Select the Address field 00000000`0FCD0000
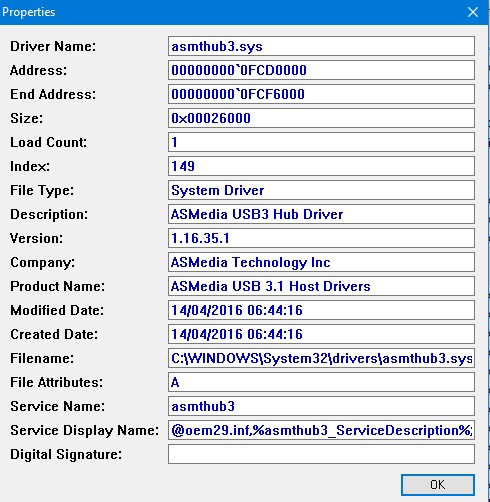 pos(321,70)
